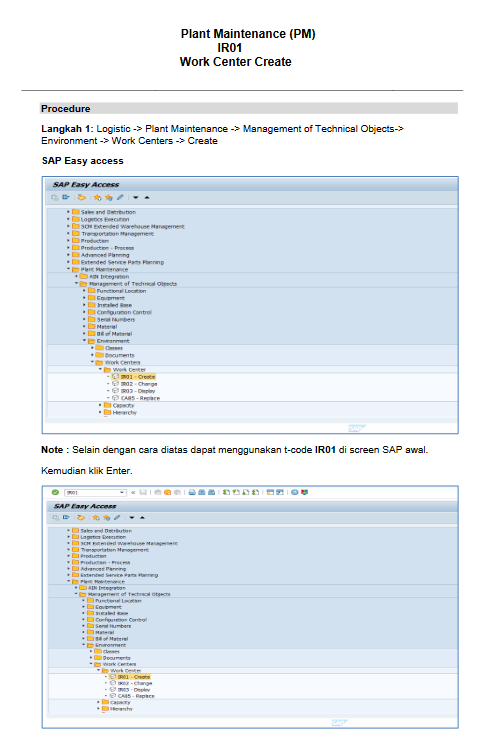Expand Sales and Distribution in upper tree
This screenshot has height=734, width=494.
coord(68,212)
